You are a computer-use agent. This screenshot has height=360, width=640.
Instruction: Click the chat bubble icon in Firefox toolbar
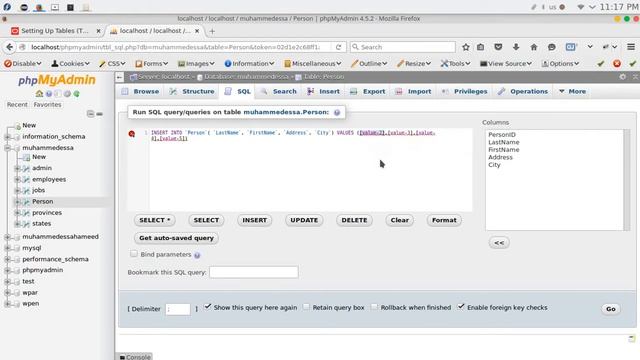[551, 47]
